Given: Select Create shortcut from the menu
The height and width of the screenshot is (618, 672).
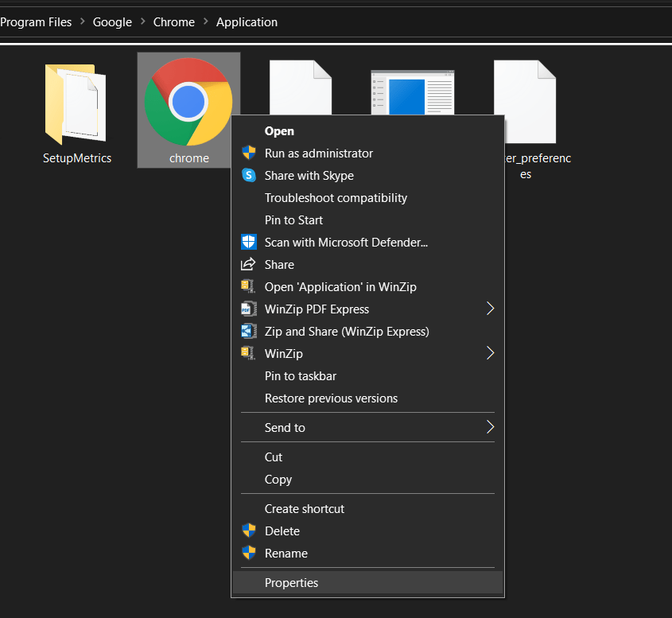Looking at the screenshot, I should point(304,508).
